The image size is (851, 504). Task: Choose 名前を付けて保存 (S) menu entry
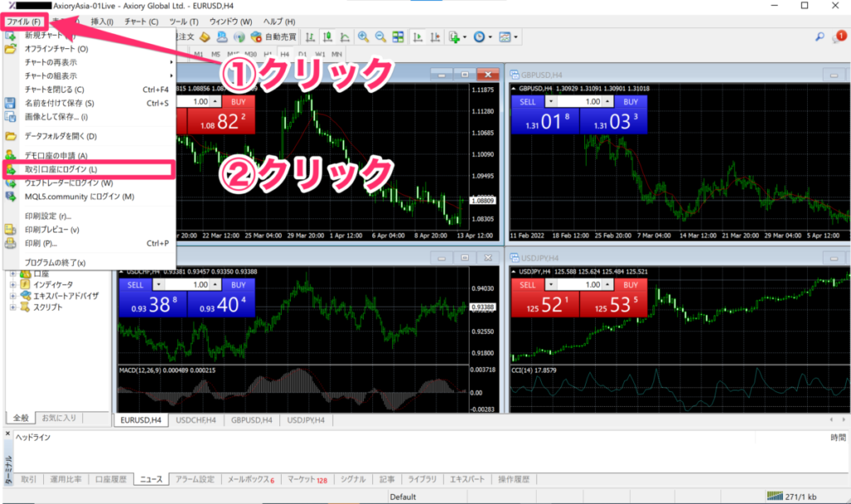point(89,103)
